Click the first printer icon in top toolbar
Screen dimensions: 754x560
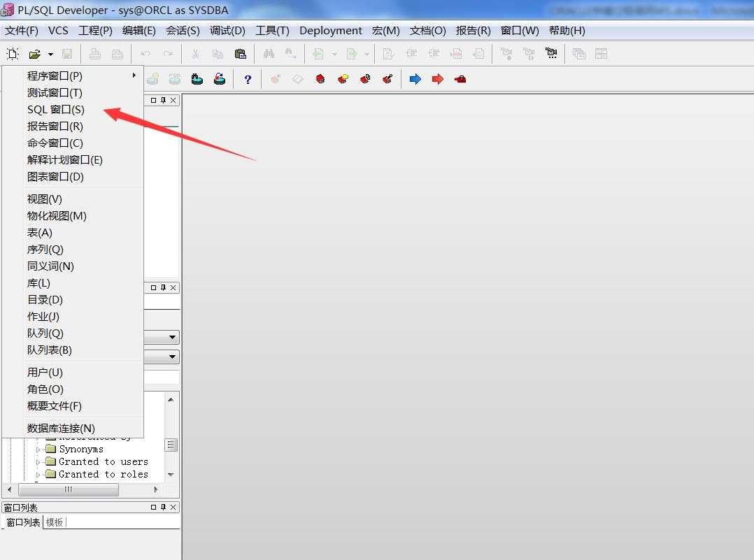[x=95, y=54]
